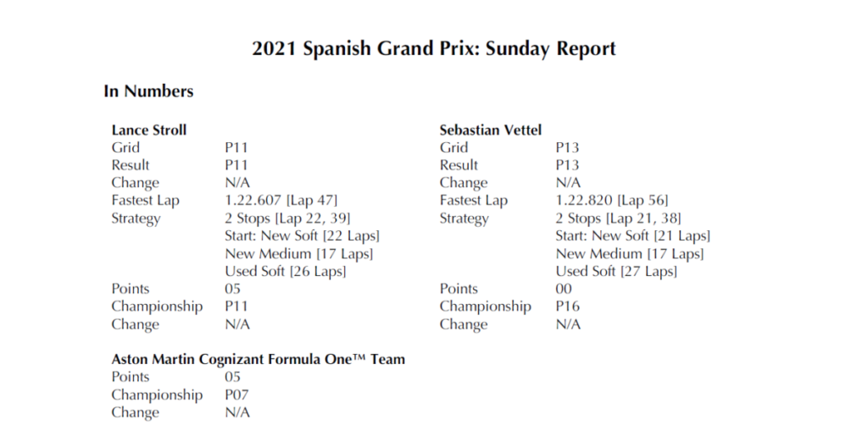Select the Sebastian Vettel driver name
Viewport: 868px width, 442px height.
(491, 130)
